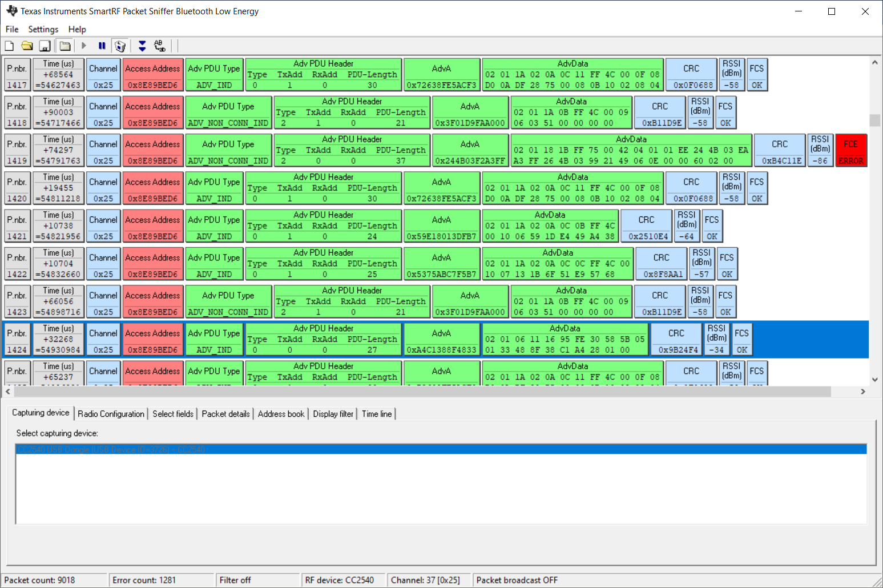This screenshot has width=883, height=588.
Task: Open the Help menu
Action: coord(77,29)
